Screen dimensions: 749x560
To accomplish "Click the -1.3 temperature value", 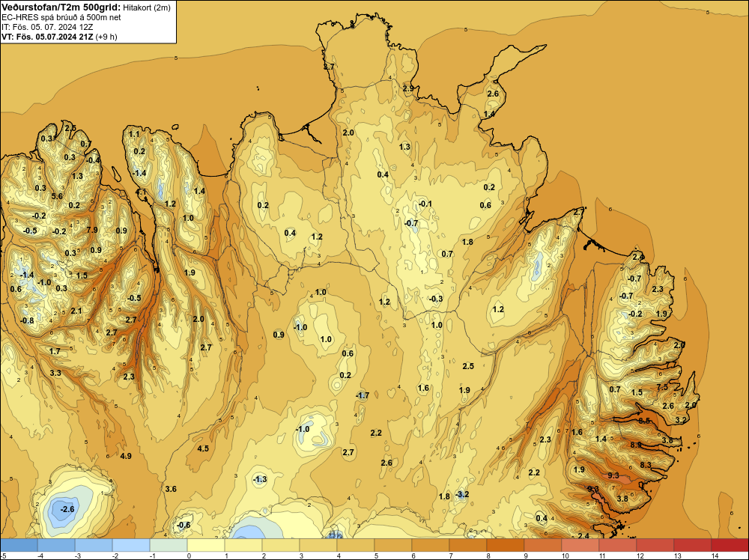I will point(259,479).
